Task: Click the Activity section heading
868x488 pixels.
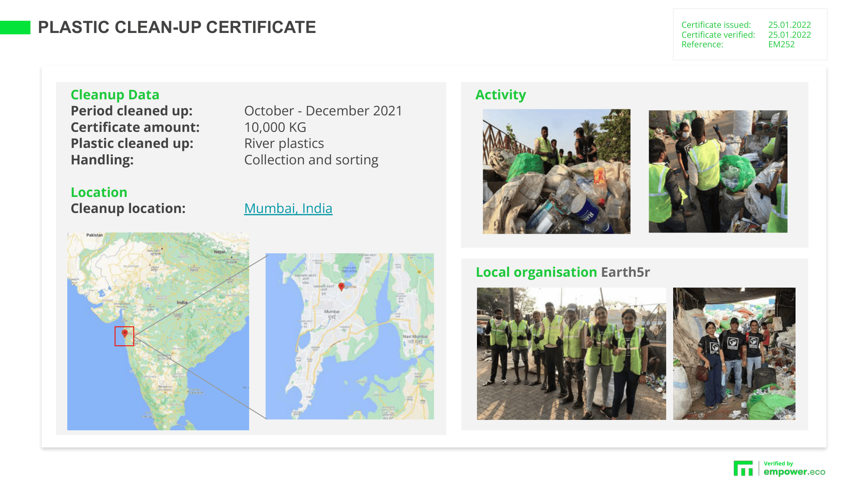Action: tap(500, 95)
